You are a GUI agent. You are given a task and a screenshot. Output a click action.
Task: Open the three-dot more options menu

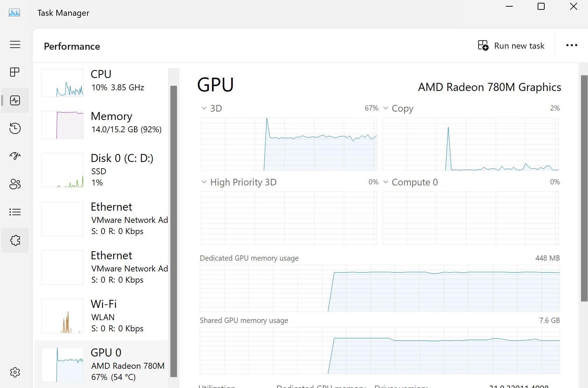(572, 45)
